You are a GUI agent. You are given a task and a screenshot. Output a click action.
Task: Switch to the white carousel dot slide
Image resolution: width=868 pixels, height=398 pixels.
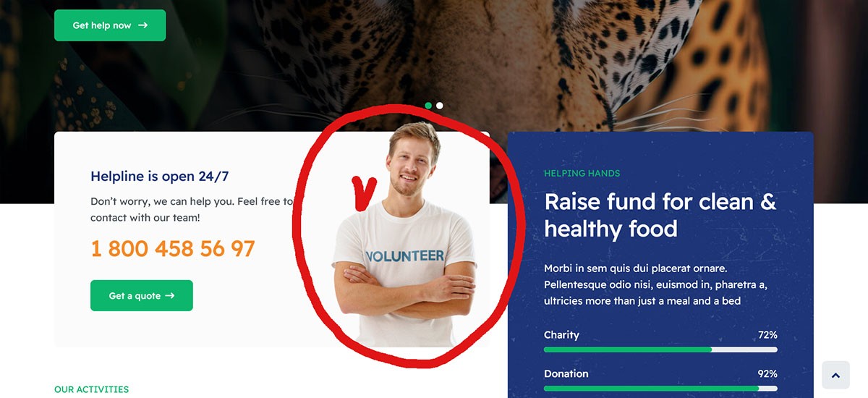pyautogui.click(x=440, y=106)
